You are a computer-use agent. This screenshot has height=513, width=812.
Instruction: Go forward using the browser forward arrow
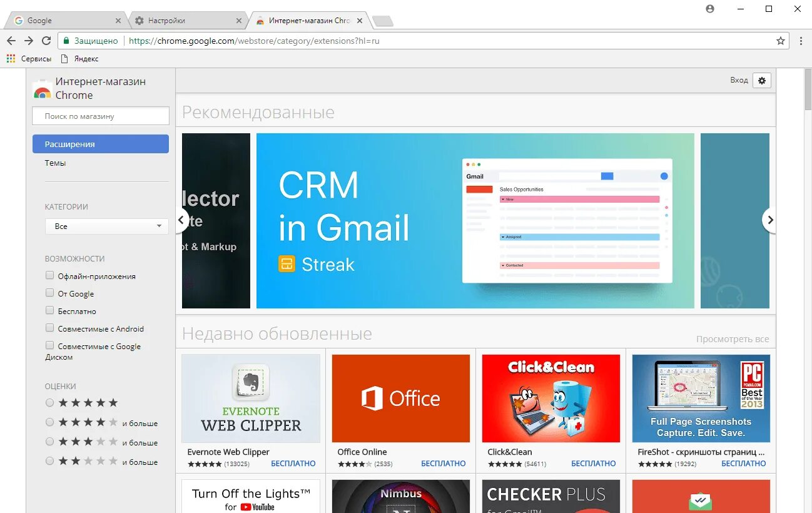point(29,41)
